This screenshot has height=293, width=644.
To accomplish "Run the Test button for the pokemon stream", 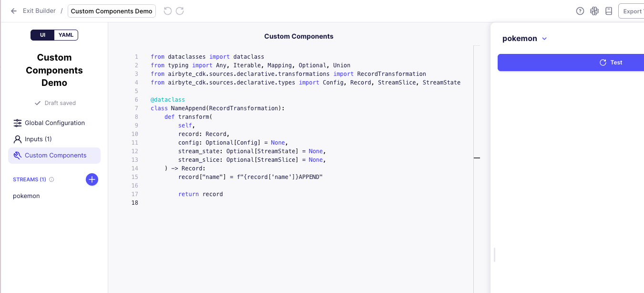I will click(611, 62).
